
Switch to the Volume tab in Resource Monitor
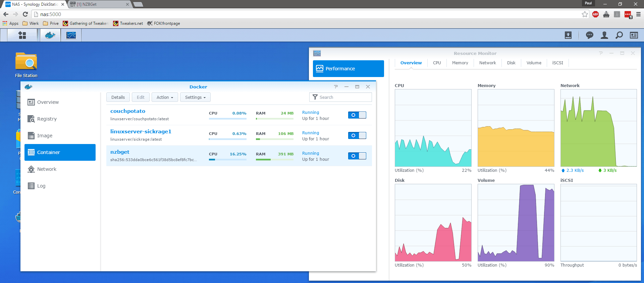534,63
